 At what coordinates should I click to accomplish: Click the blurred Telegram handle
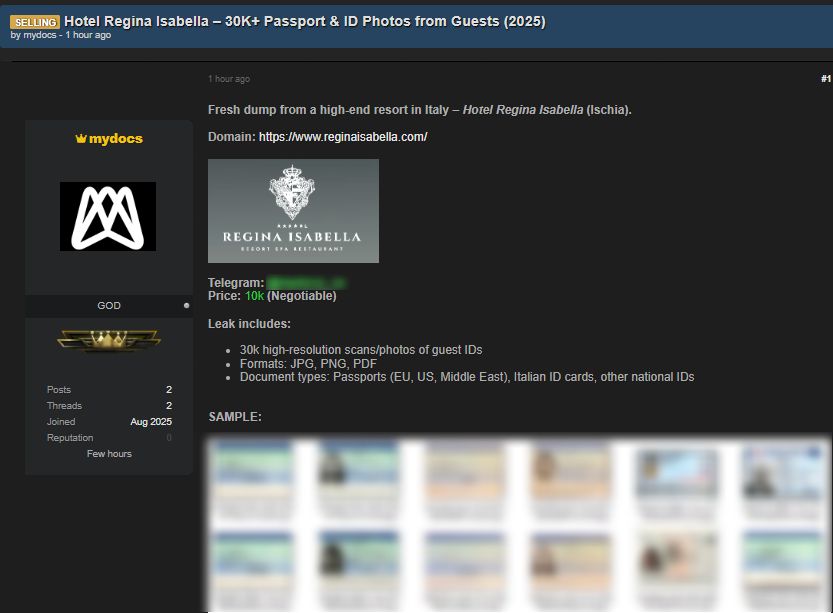point(306,283)
